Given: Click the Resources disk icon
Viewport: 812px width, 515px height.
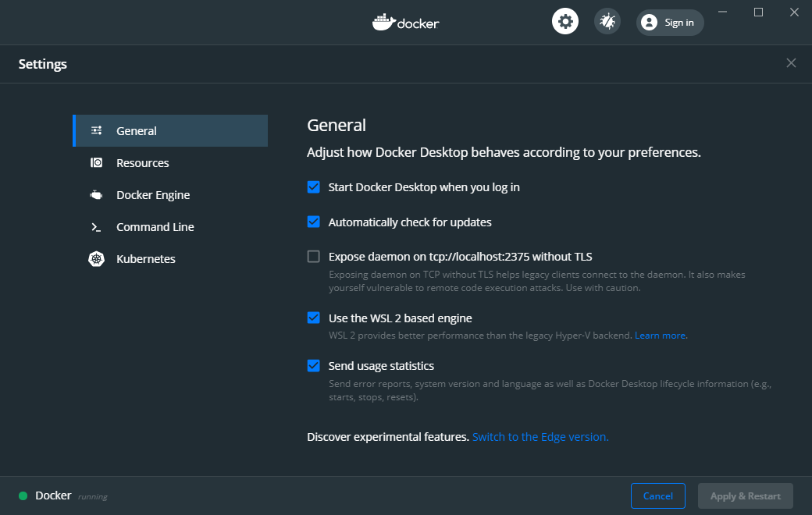Looking at the screenshot, I should [96, 162].
